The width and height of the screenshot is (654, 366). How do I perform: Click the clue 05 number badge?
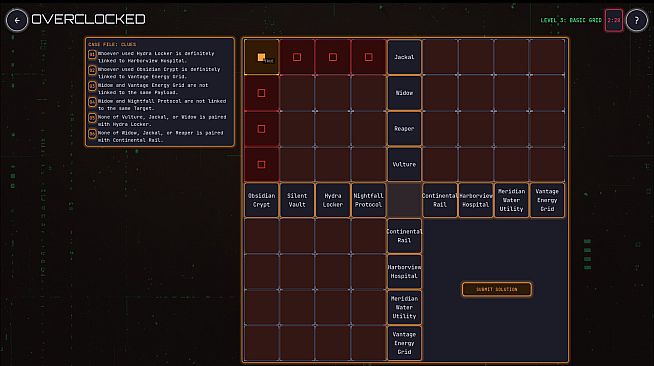click(92, 118)
